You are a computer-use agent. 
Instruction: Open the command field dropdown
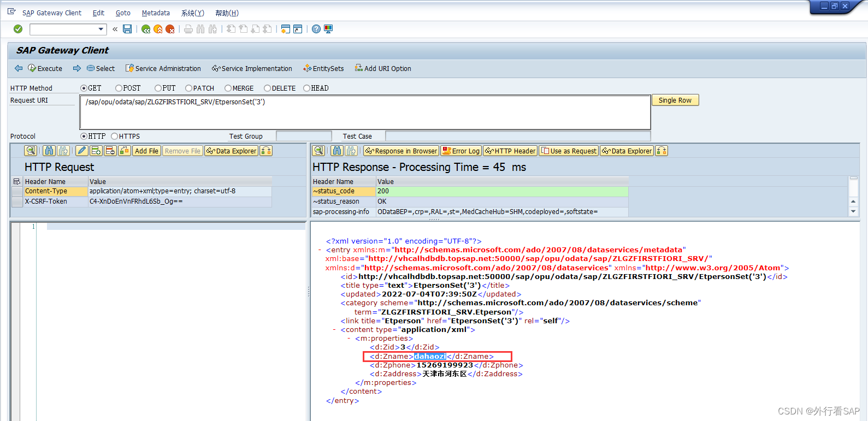coord(101,29)
